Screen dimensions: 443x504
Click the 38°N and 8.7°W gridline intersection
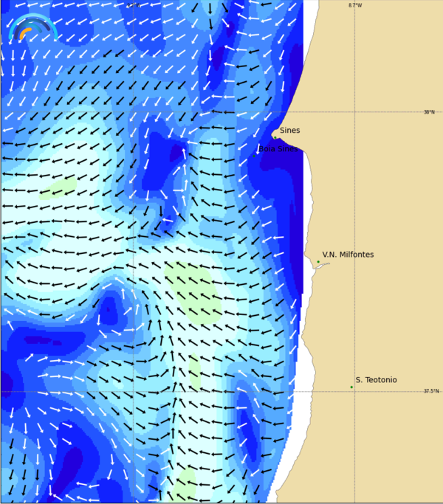[x=354, y=112]
